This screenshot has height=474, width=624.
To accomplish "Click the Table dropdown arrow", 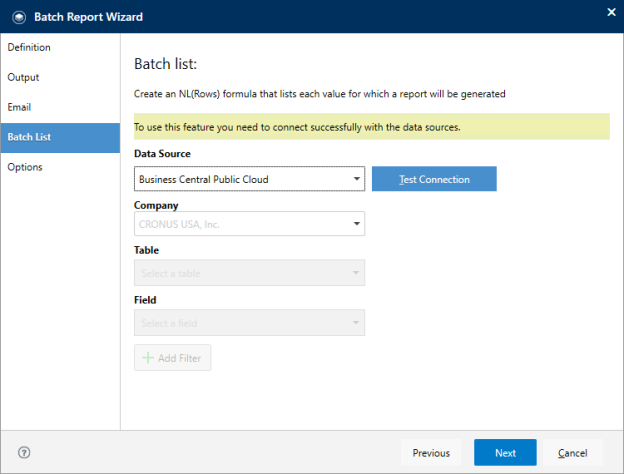I will 356,273.
